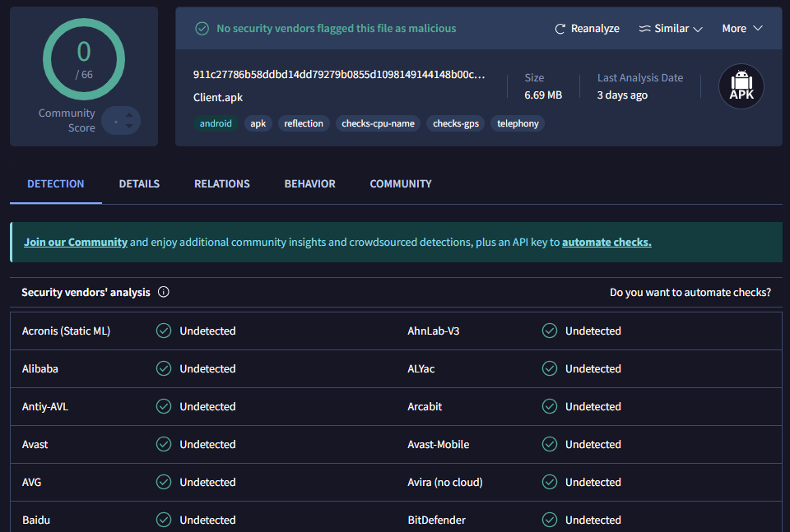Image resolution: width=790 pixels, height=532 pixels.
Task: Click the Undetected check icon for Avast-Mobile
Action: (549, 445)
